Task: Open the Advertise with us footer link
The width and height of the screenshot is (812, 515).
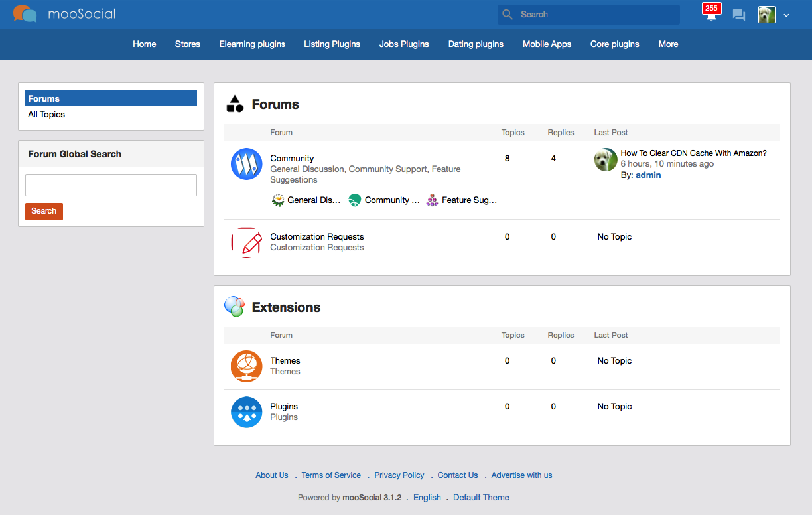Action: point(521,475)
